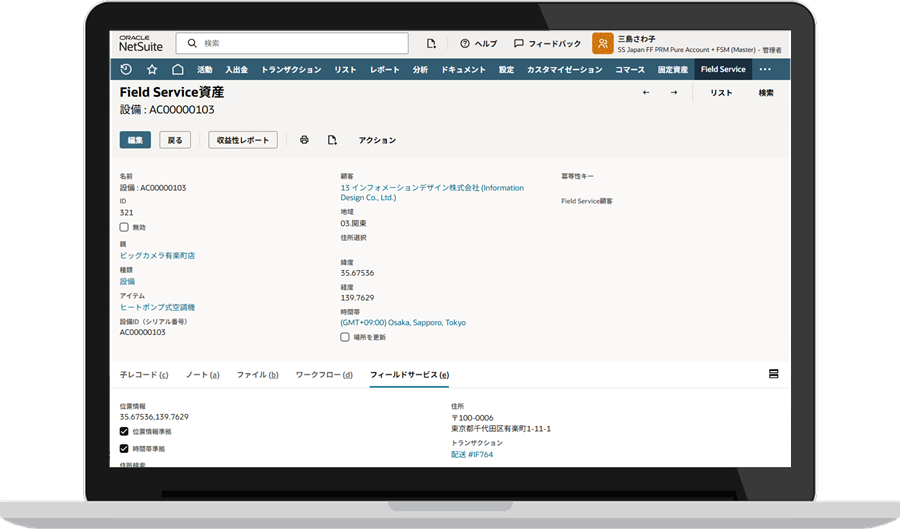Viewport: 900px width, 529px height.
Task: Switch to ノート tab
Action: tap(203, 375)
